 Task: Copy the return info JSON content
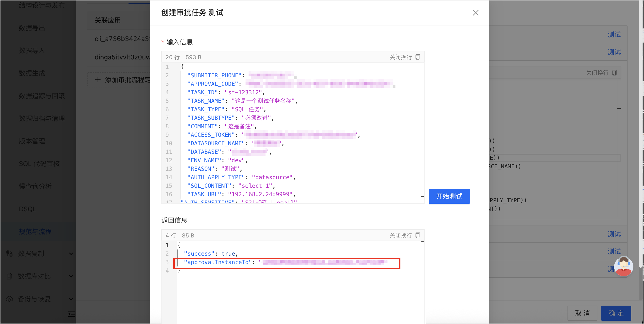click(418, 235)
